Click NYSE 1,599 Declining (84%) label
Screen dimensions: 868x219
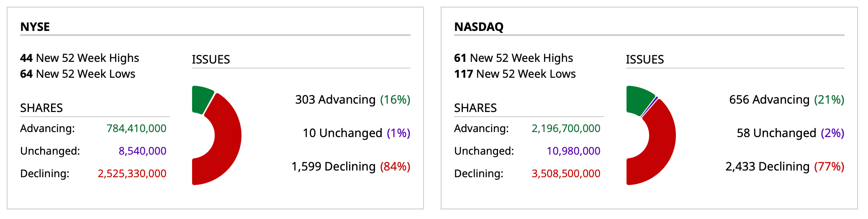pos(351,166)
